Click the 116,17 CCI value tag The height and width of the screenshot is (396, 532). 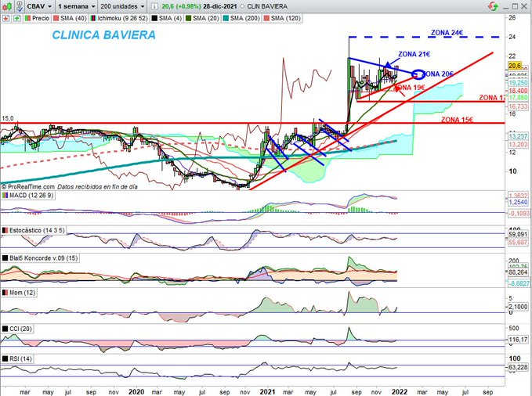pyautogui.click(x=518, y=340)
